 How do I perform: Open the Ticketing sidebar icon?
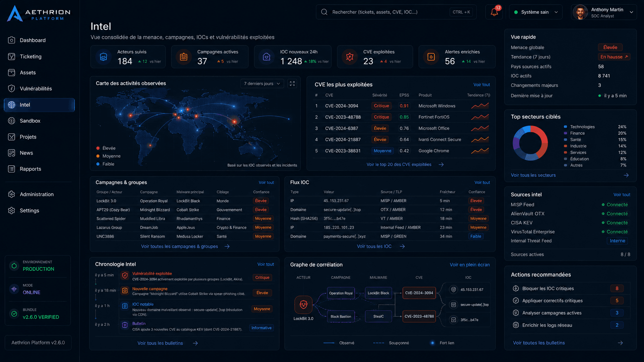[12, 57]
